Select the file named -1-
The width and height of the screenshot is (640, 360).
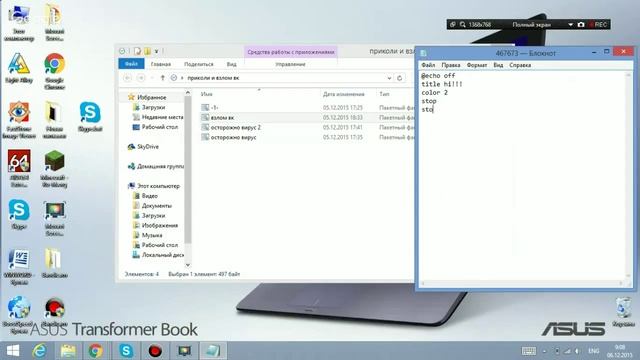coord(214,107)
